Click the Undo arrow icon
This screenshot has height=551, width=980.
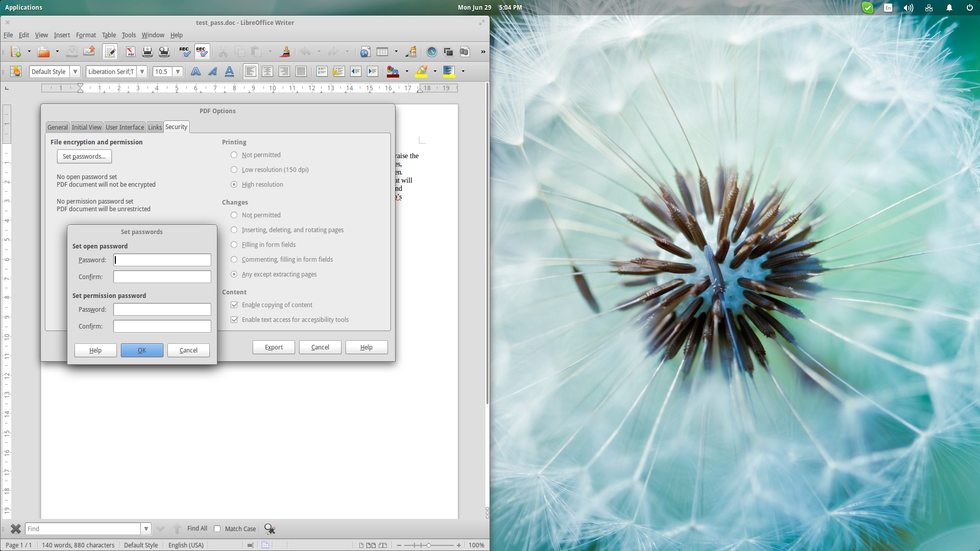coord(305,52)
